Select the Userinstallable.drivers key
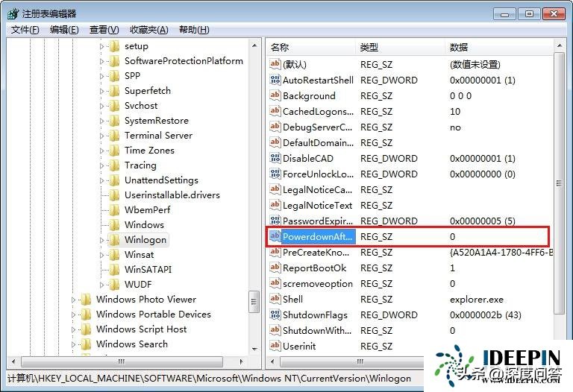 172,195
